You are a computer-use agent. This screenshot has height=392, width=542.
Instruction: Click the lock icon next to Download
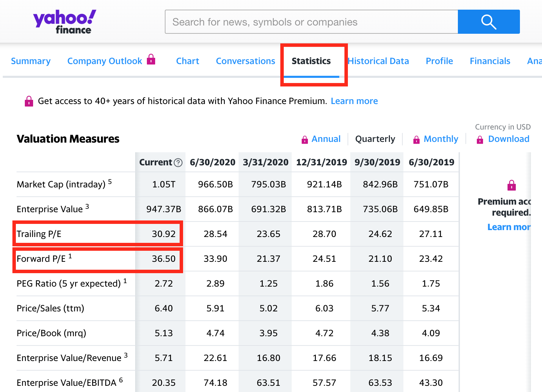480,140
